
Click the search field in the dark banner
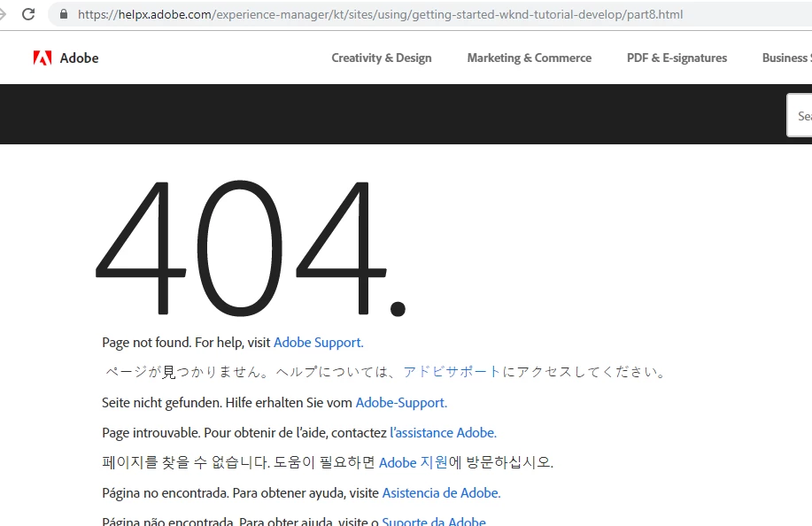click(800, 115)
